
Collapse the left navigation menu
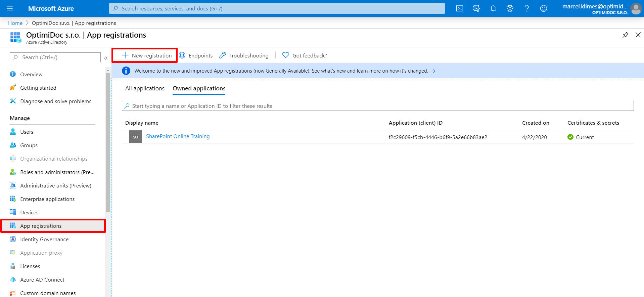(x=106, y=58)
